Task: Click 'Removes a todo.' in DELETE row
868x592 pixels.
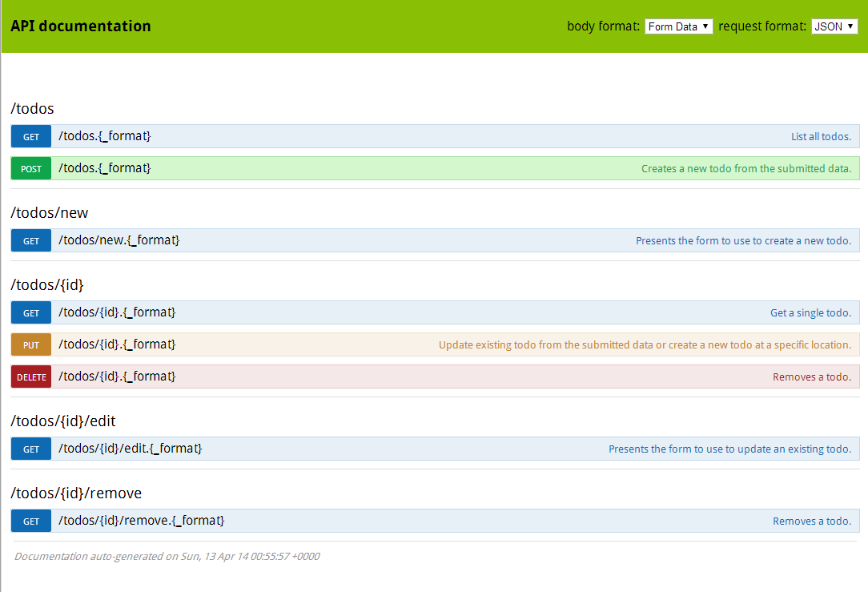Action: 812,377
